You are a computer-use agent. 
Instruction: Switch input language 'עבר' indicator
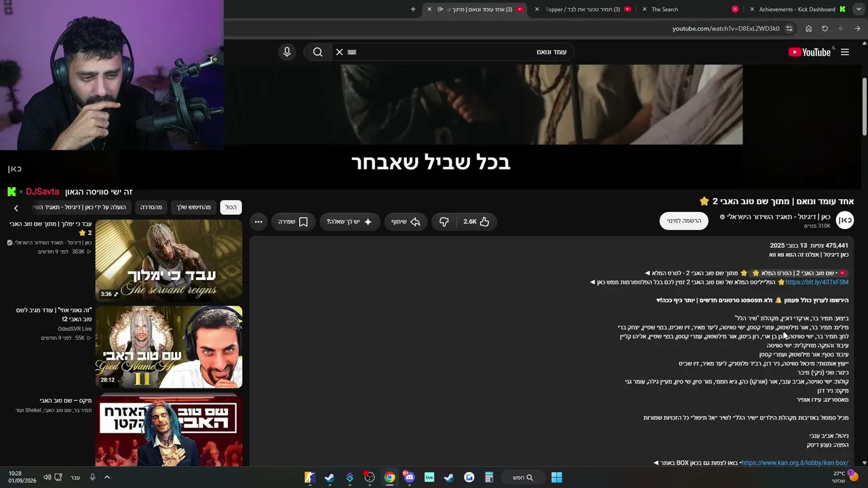click(75, 477)
